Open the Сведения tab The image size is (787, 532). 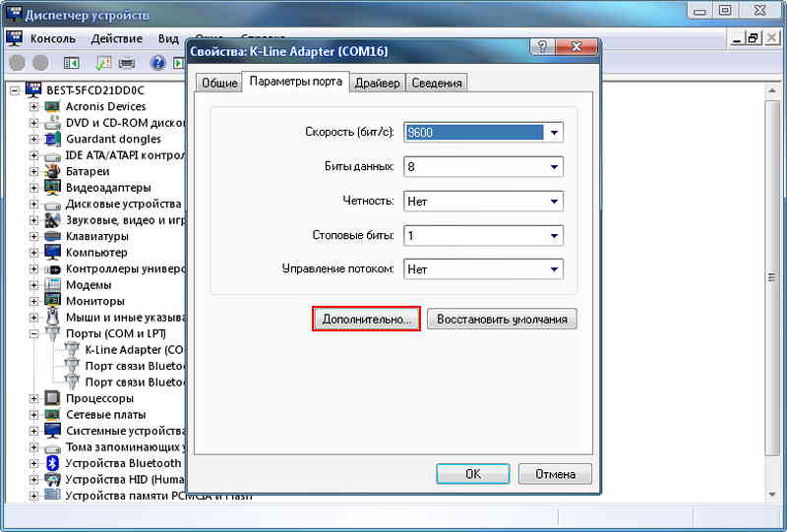coord(437,83)
